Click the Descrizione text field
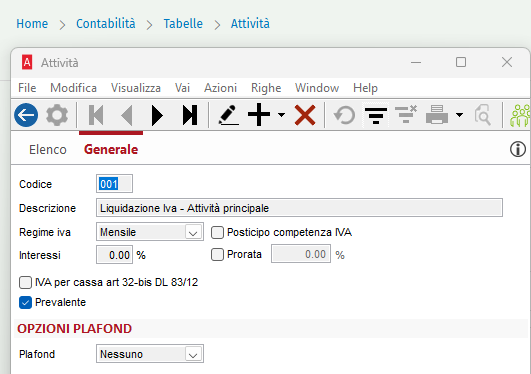Viewport: 531px width, 374px height. click(299, 208)
